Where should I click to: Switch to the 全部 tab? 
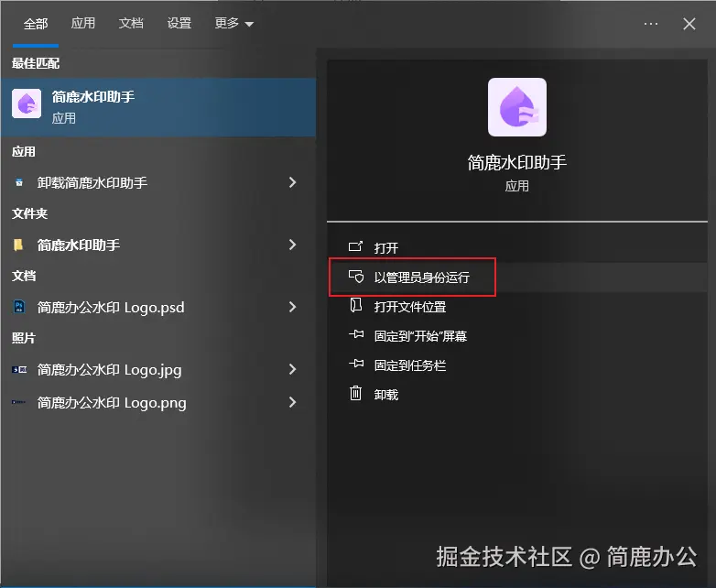tap(36, 23)
